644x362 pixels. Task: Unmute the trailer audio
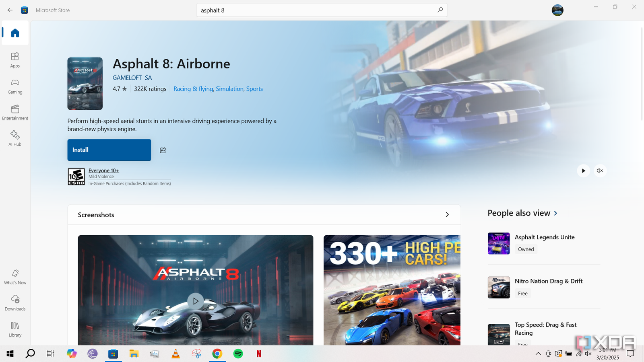pyautogui.click(x=600, y=171)
